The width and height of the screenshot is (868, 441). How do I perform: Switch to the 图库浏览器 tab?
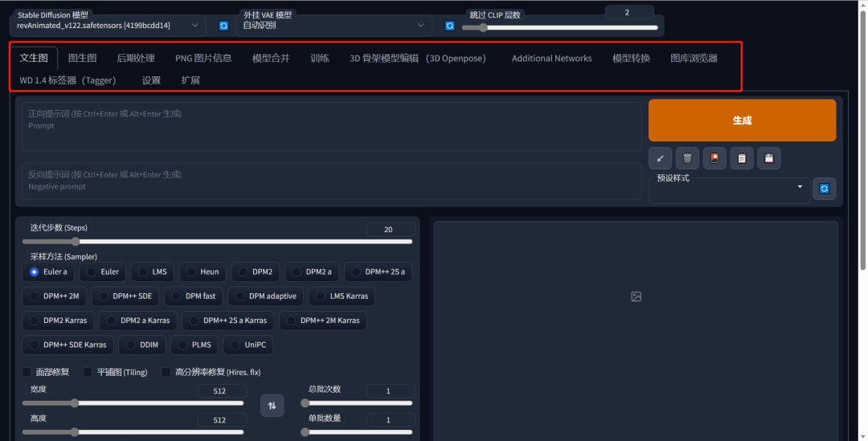pyautogui.click(x=694, y=58)
